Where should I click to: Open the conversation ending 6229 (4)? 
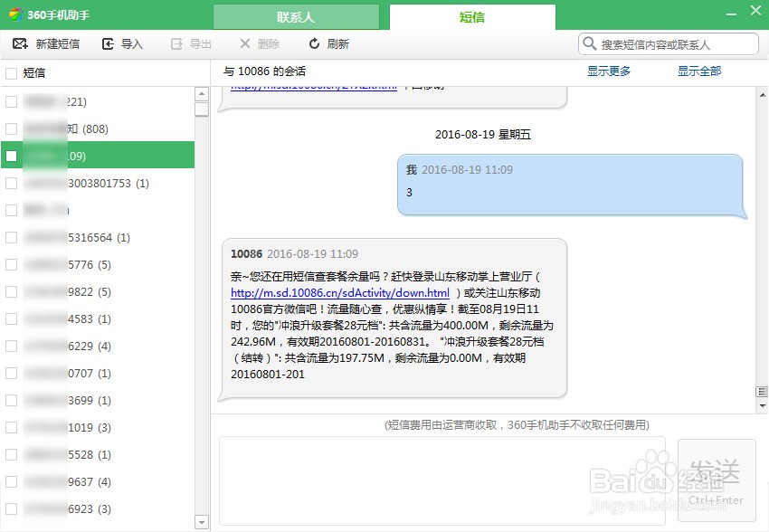98,347
